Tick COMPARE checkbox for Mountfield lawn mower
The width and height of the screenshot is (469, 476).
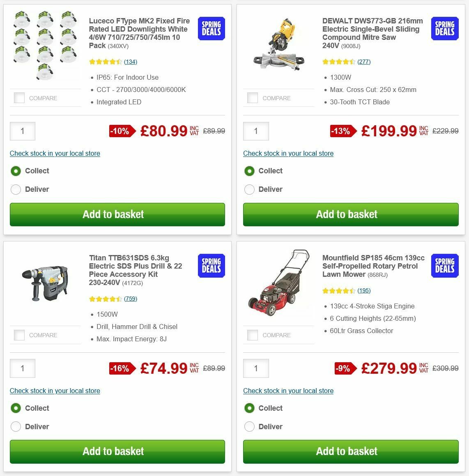pyautogui.click(x=253, y=335)
